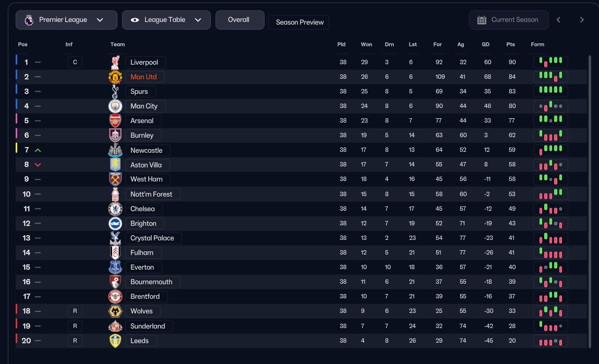Image resolution: width=599 pixels, height=364 pixels.
Task: Click the Liverpool club crest icon
Action: click(115, 63)
